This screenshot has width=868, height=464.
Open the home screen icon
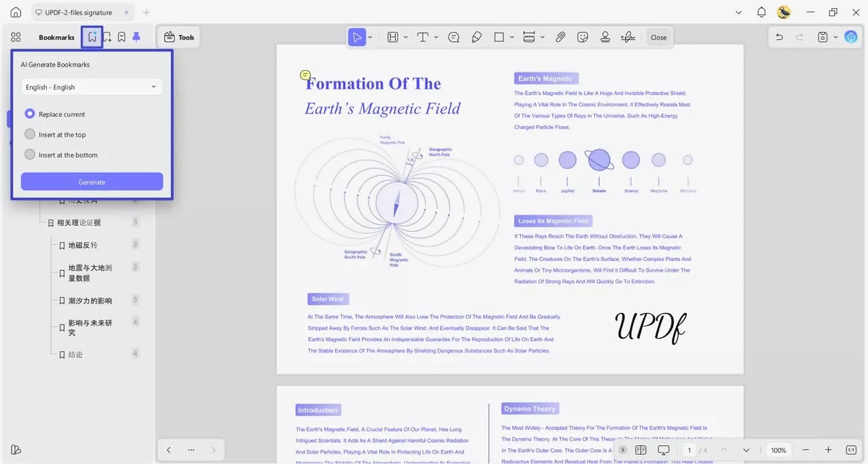click(15, 12)
